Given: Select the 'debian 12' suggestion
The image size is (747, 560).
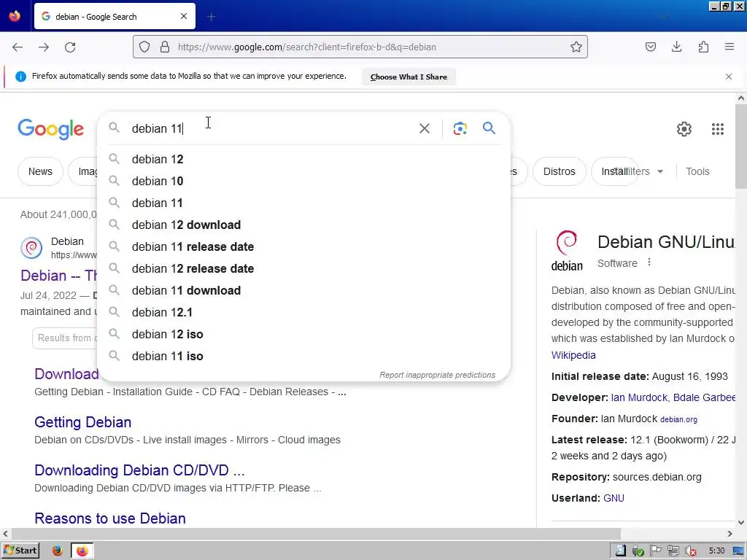Looking at the screenshot, I should click(303, 159).
